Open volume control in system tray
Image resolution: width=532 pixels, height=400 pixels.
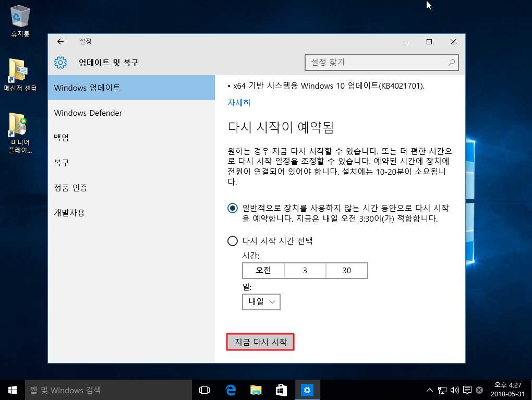pos(455,390)
